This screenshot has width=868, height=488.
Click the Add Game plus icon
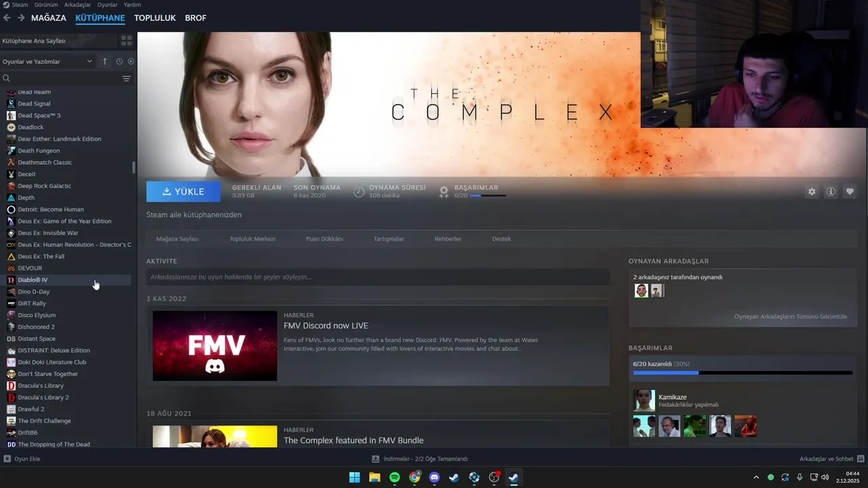[7, 459]
